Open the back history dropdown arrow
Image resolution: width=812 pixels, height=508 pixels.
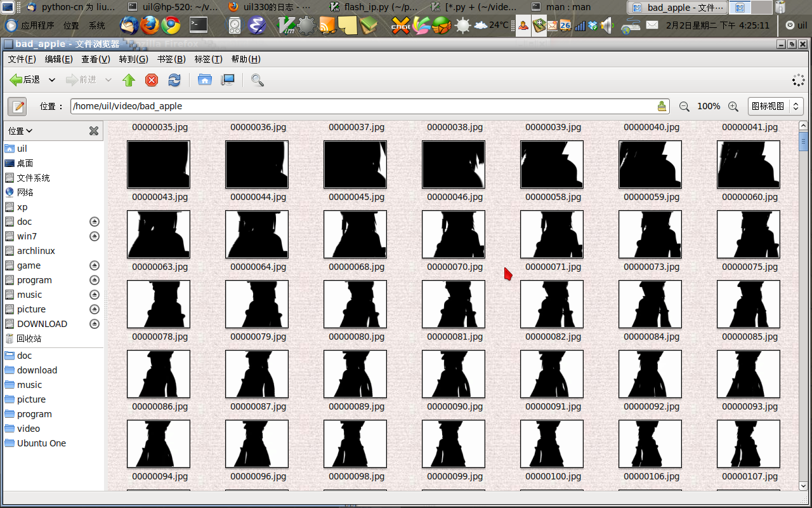point(52,80)
